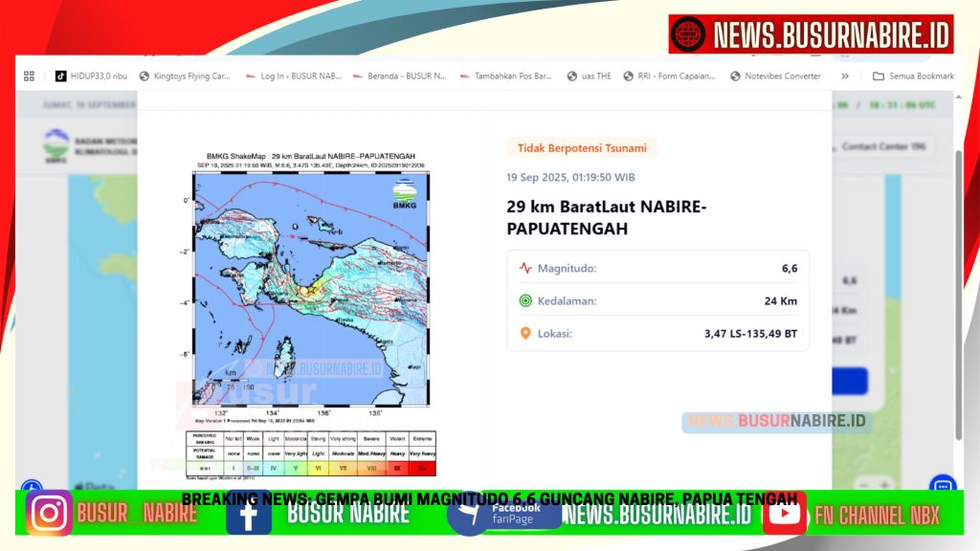Screen dimensions: 980x551
Task: Open the Semua Bookmark folder
Action: click(x=912, y=76)
